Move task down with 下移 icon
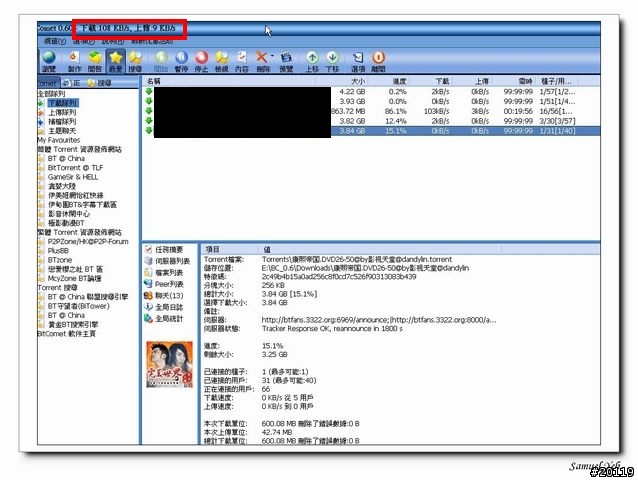Image resolution: width=638 pixels, height=480 pixels. tap(332, 61)
